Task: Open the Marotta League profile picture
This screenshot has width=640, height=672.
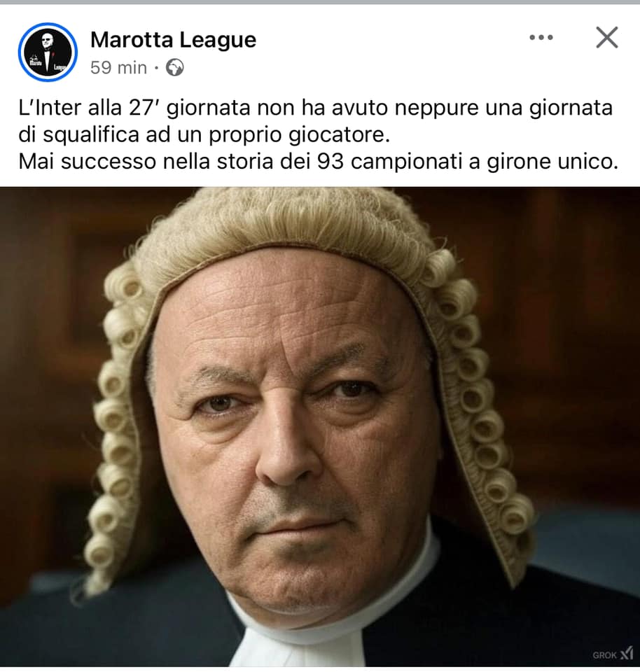Action: click(48, 52)
